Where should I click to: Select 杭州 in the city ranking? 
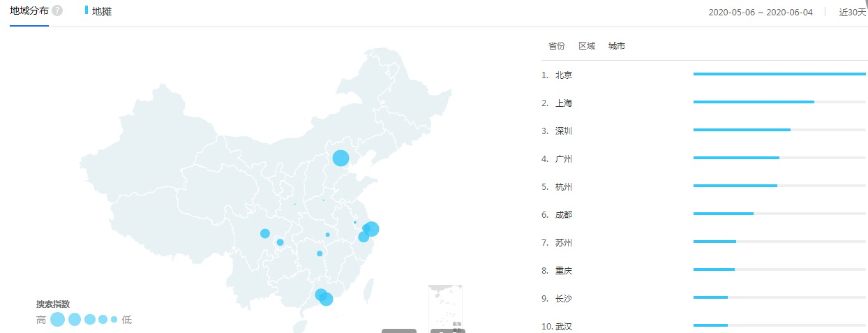tap(564, 186)
